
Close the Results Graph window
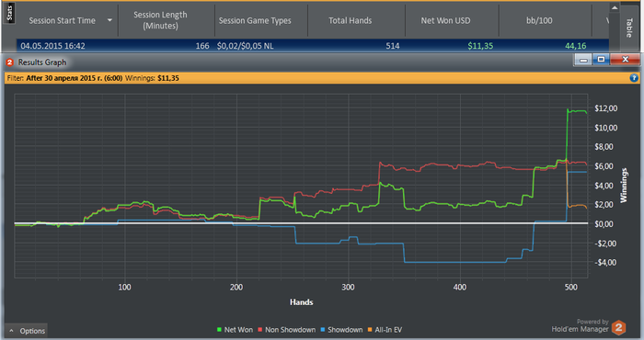point(625,60)
